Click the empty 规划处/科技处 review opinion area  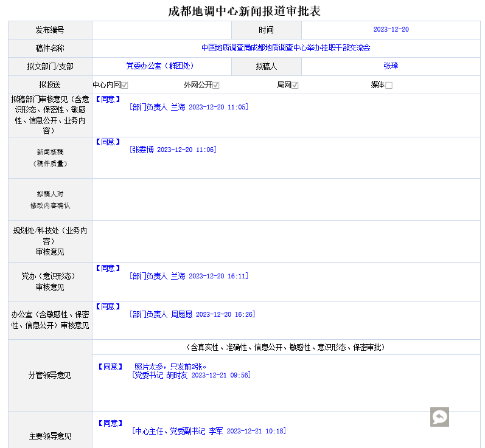coord(285,241)
